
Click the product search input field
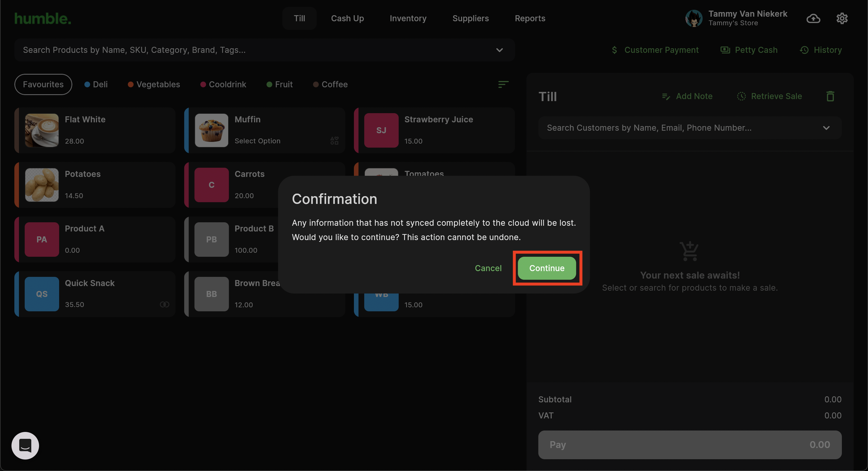(264, 50)
